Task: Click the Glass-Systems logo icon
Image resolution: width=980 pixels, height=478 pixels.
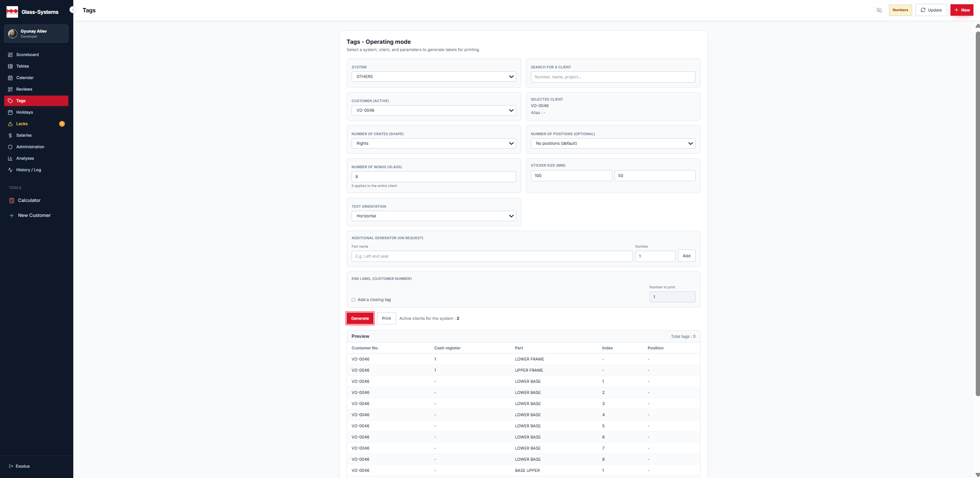Action: pos(12,12)
